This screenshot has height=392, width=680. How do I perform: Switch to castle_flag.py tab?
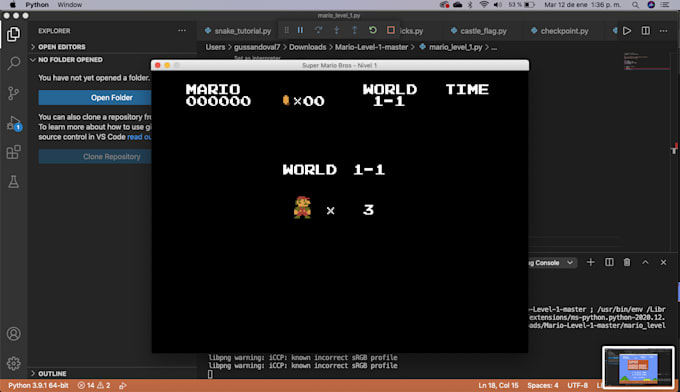[x=479, y=31]
